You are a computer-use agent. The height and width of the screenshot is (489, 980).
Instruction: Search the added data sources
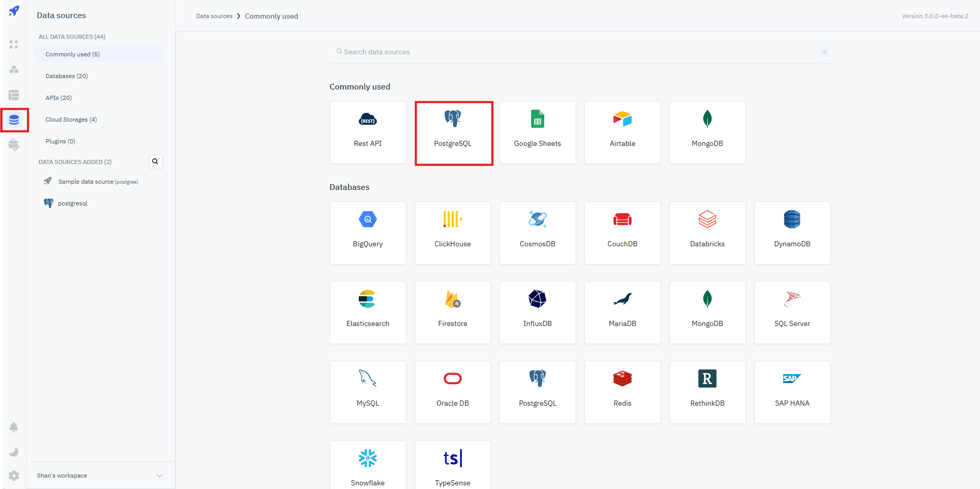click(155, 161)
